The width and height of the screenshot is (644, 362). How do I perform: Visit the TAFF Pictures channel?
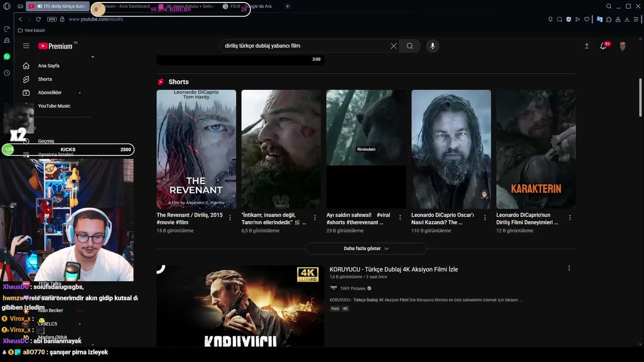(353, 289)
